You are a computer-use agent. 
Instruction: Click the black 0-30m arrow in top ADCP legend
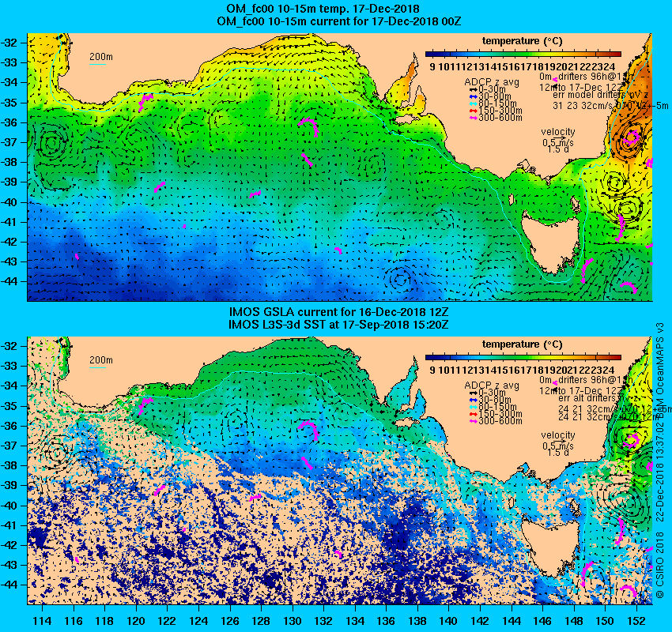click(473, 90)
